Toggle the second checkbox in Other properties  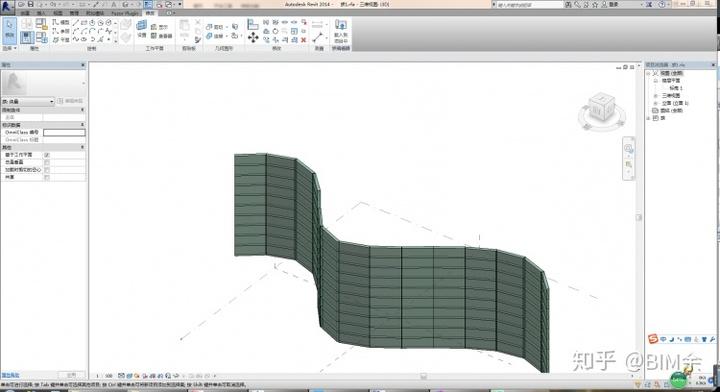(47, 162)
